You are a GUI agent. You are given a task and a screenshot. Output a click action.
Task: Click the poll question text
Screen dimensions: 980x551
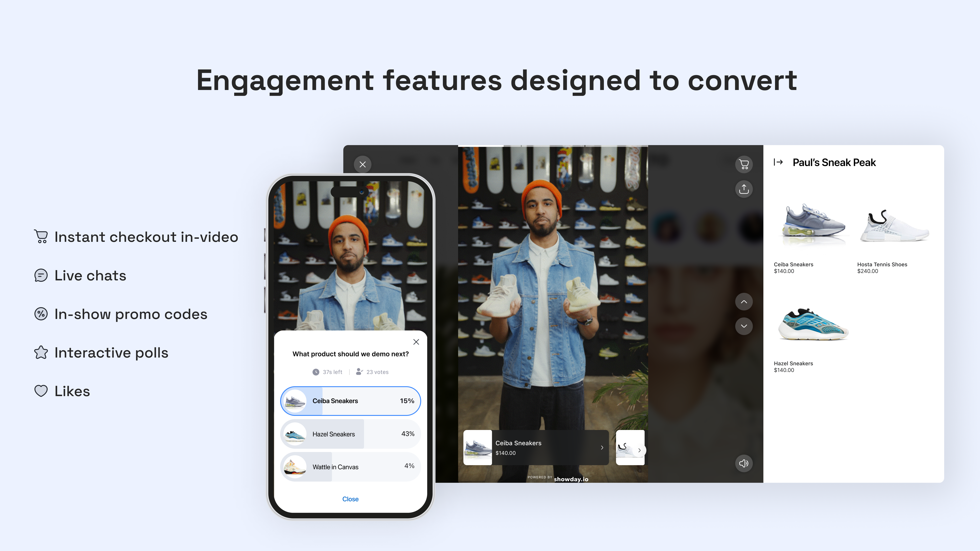tap(350, 354)
